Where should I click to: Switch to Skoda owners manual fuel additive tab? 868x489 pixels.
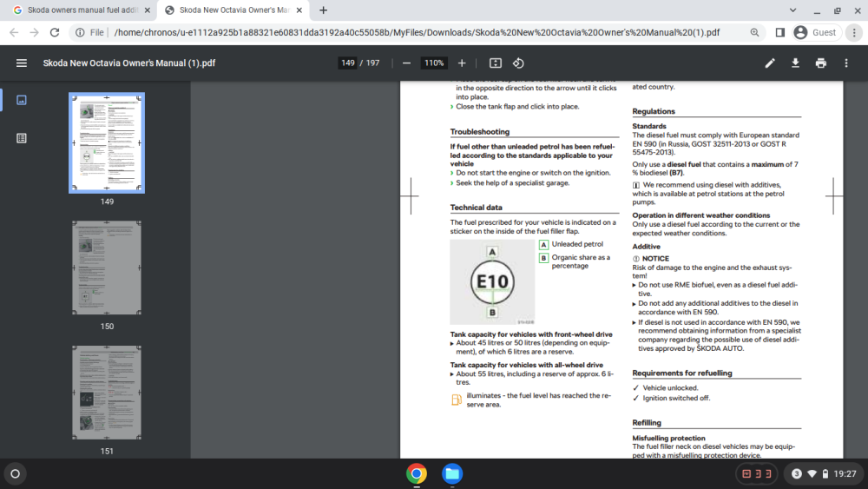pos(82,10)
